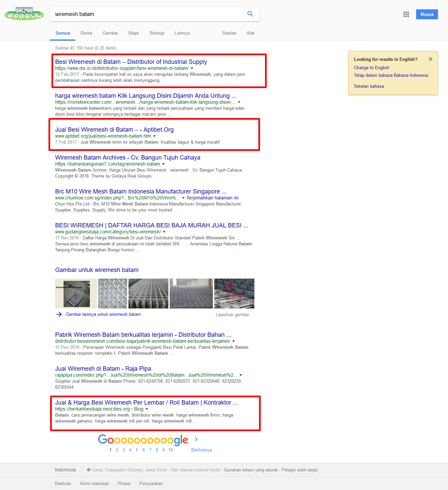Open harga wiremesh batam Klik Langsung result
This screenshot has width=448, height=490.
tap(146, 96)
